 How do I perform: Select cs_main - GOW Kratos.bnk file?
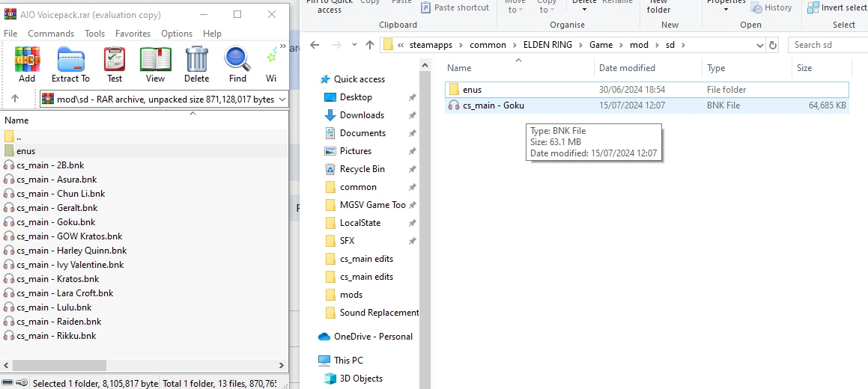pos(63,236)
